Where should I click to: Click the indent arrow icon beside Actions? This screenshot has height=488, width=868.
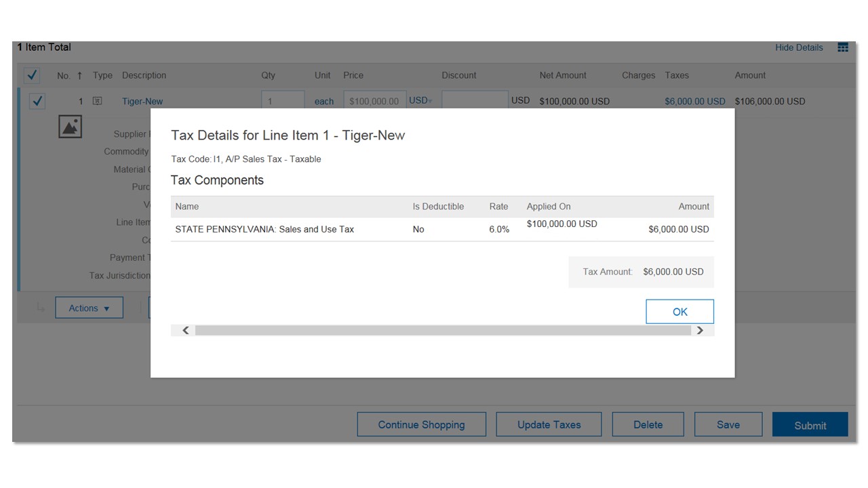(41, 308)
